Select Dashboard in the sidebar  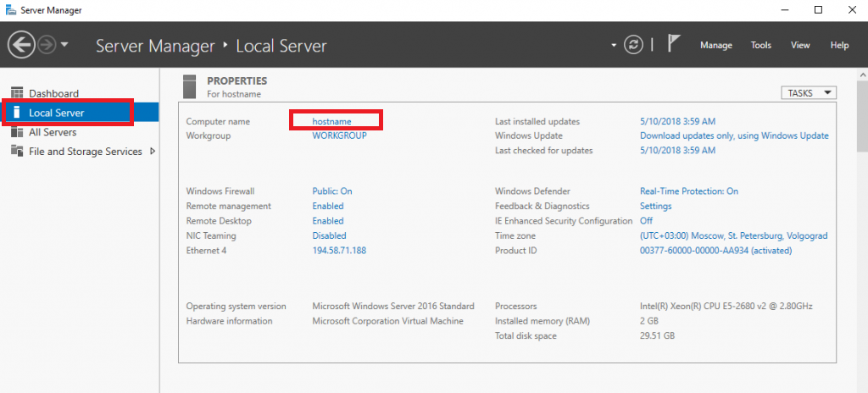[53, 93]
